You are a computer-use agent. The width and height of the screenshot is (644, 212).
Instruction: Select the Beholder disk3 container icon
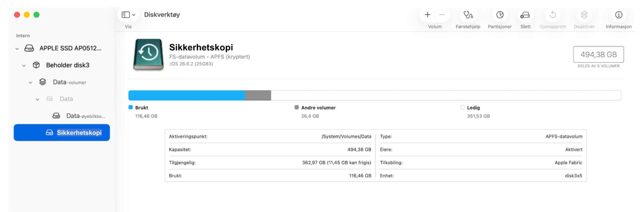point(36,65)
